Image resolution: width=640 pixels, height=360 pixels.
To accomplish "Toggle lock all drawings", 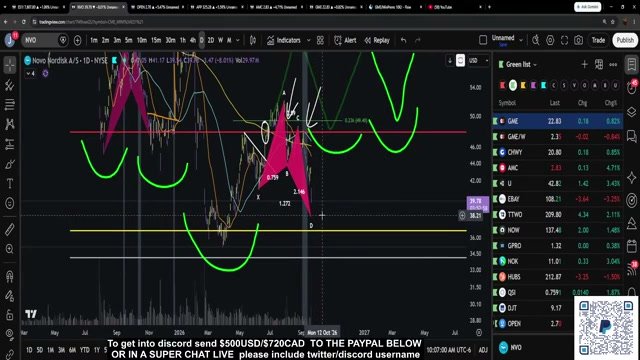I will pos(10,315).
